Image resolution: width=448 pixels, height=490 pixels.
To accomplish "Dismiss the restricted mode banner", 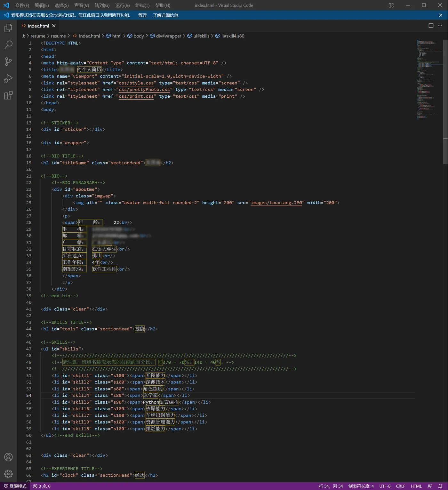I will (x=441, y=15).
